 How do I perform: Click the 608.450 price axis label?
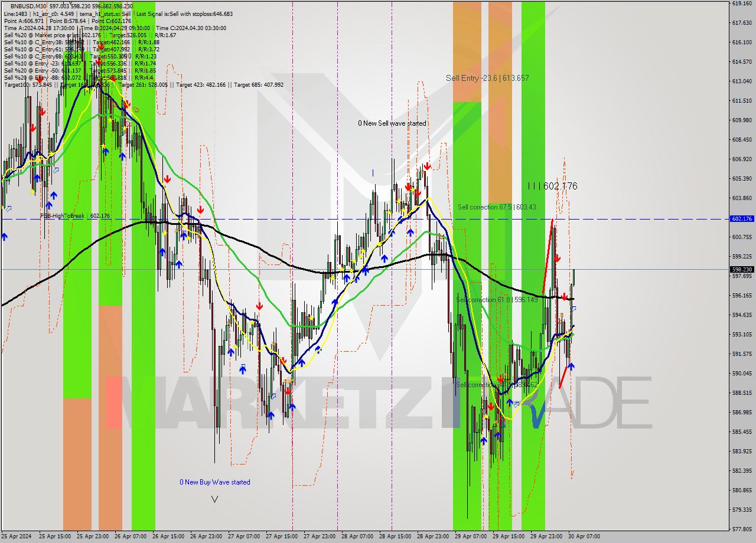click(742, 139)
